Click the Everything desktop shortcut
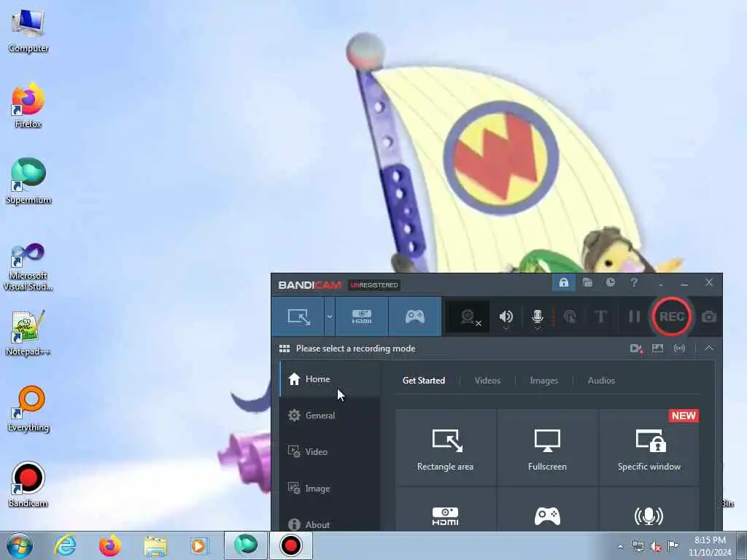 click(28, 408)
